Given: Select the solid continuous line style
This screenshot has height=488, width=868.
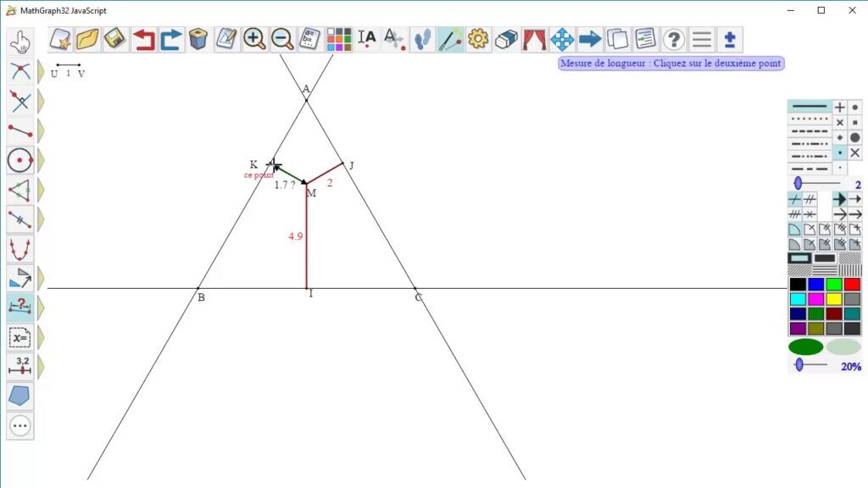Looking at the screenshot, I should [810, 107].
